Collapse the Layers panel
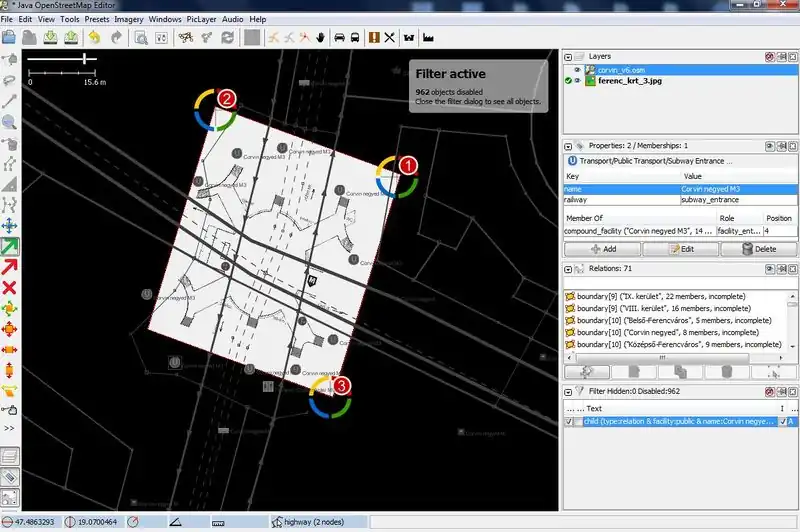800x532 pixels. [x=569, y=56]
